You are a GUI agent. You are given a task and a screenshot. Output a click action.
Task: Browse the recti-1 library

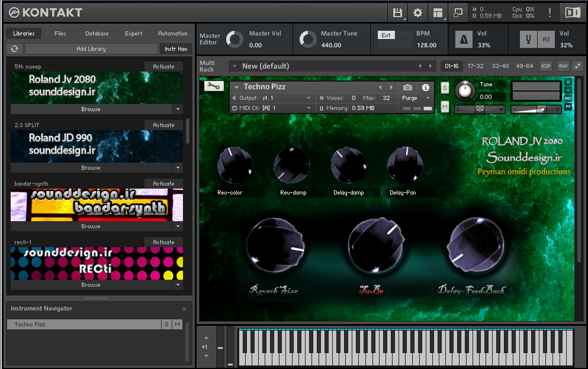91,284
